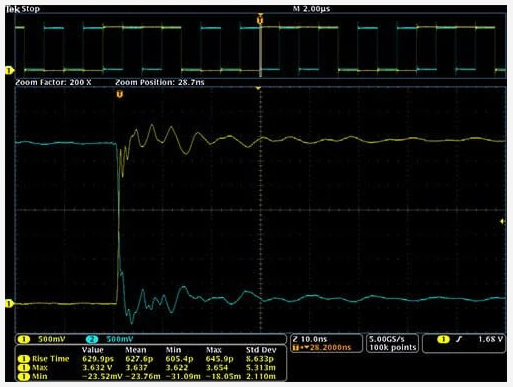Click the rising edge trigger slope icon
This screenshot has height=387, width=513.
pyautogui.click(x=460, y=339)
